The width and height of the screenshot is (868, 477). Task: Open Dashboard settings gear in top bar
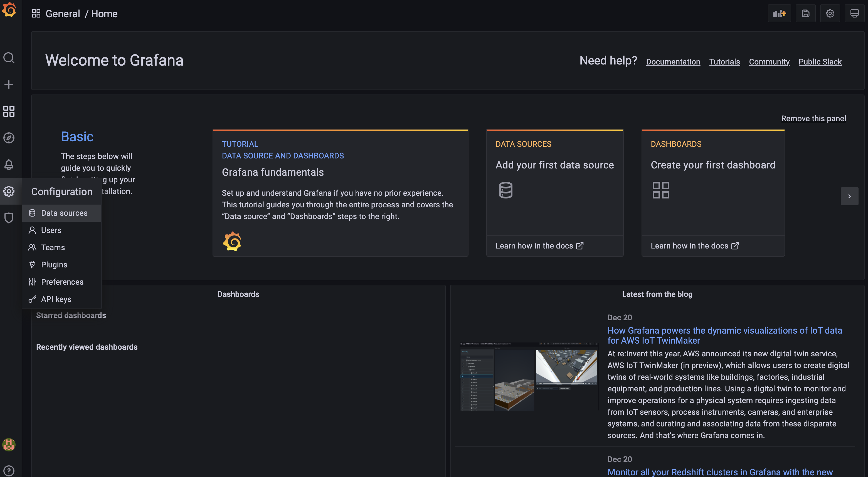click(x=830, y=13)
